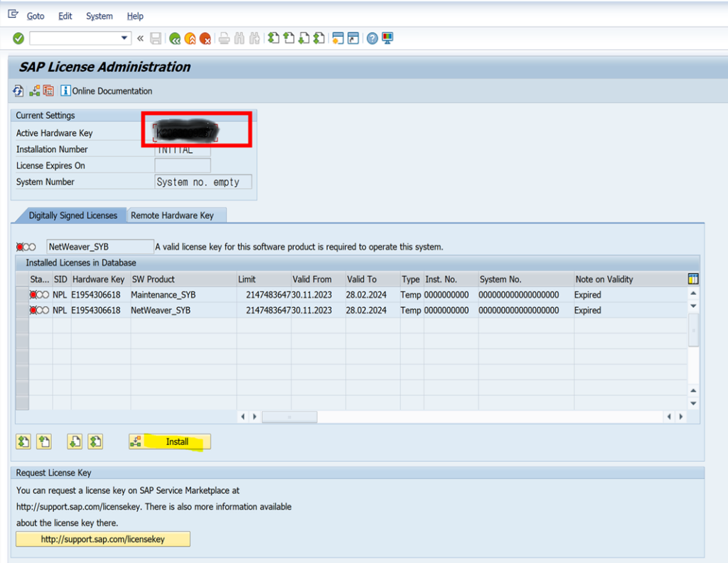The height and width of the screenshot is (563, 728).
Task: Click Next Page icon in standard toolbar
Action: pyautogui.click(x=304, y=38)
